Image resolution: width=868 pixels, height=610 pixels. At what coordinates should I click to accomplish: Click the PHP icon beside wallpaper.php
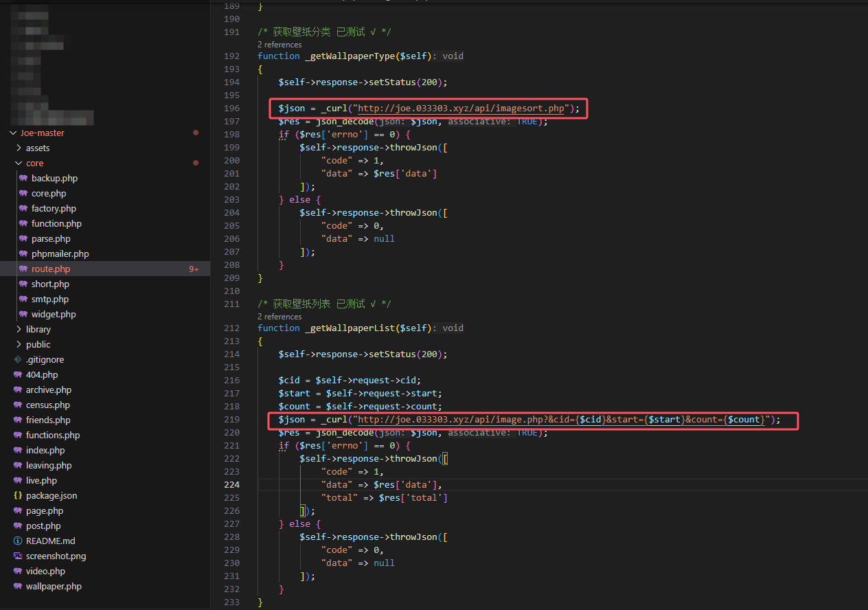pos(19,586)
